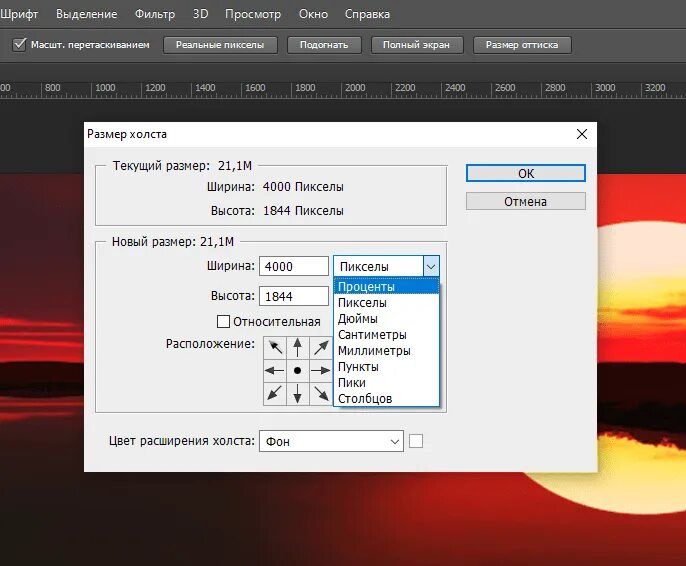The width and height of the screenshot is (686, 566).
Task: Click the Отмена button
Action: tap(525, 201)
